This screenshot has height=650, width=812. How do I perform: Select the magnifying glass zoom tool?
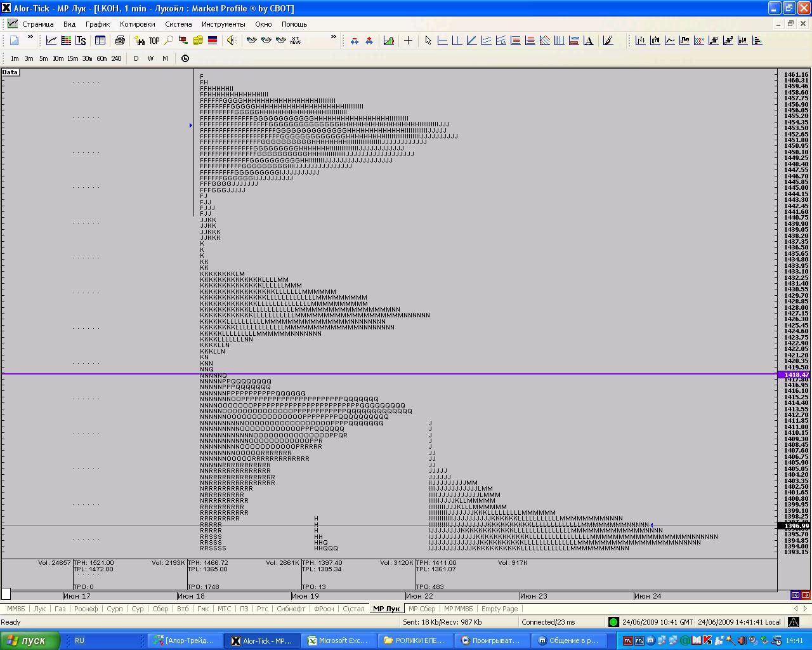tap(169, 41)
